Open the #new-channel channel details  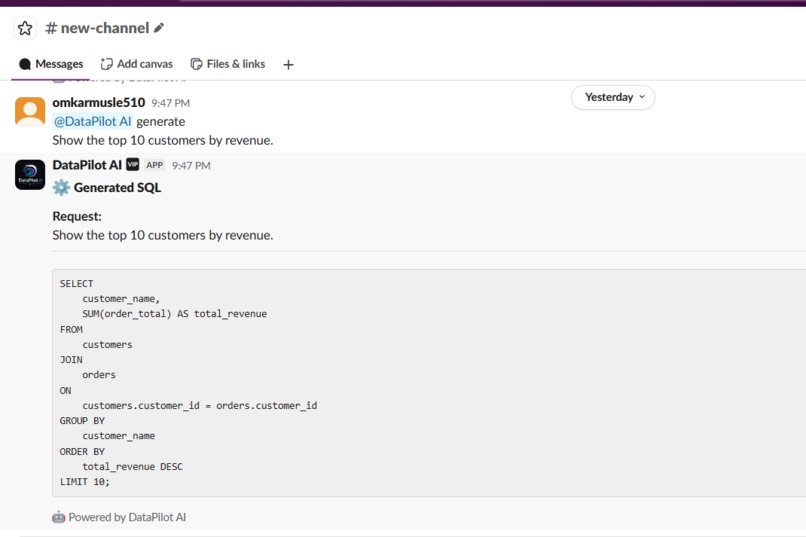97,28
